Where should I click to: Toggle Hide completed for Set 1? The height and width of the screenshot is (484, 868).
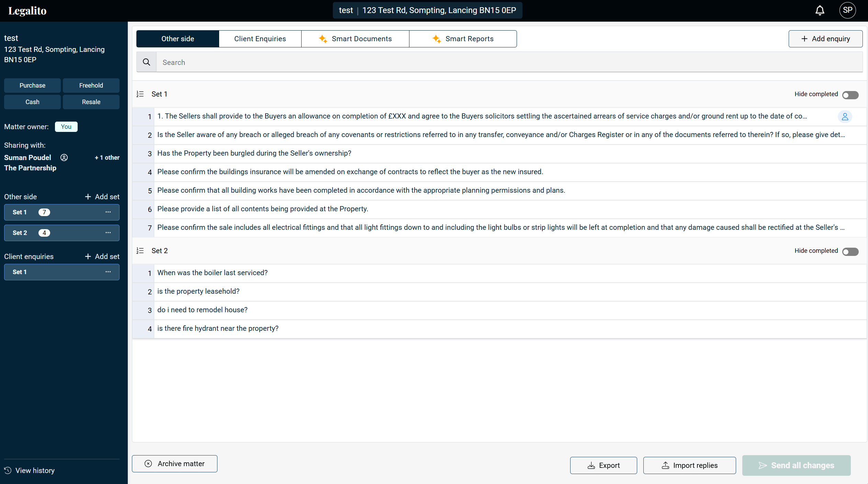(x=850, y=95)
